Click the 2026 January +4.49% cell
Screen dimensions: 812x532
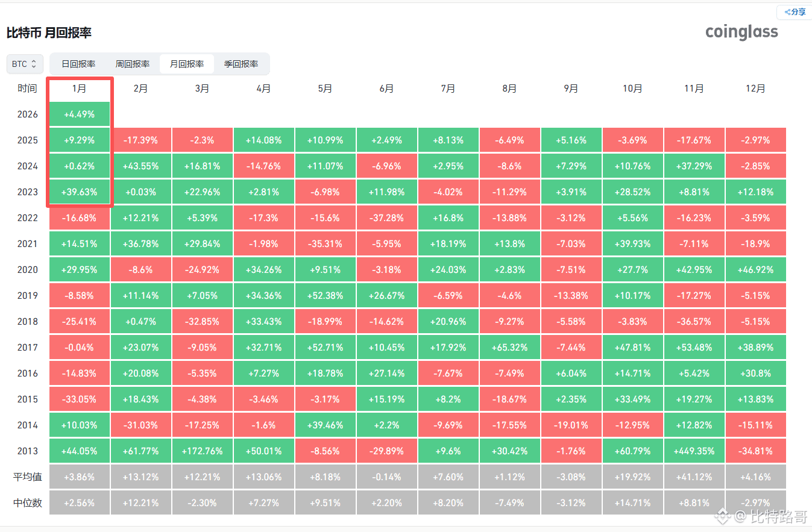(x=79, y=113)
